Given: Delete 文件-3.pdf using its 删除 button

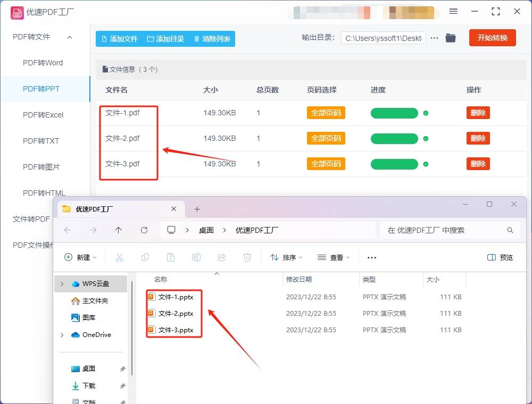Looking at the screenshot, I should coord(477,164).
